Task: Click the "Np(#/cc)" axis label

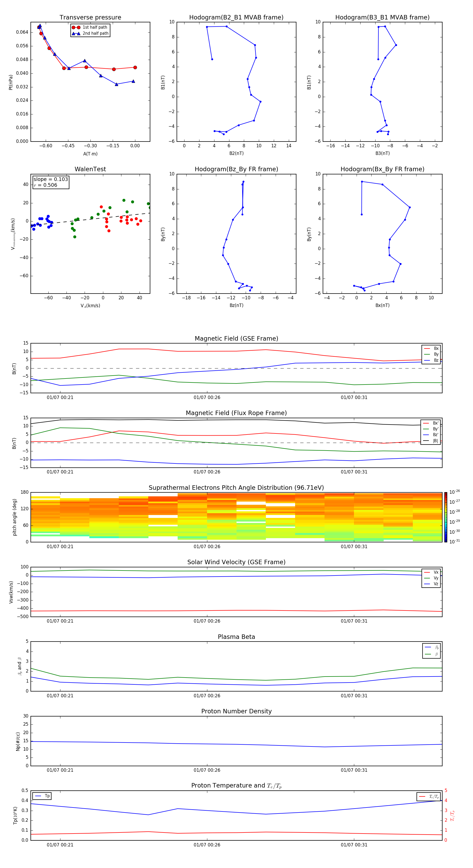Action: coord(18,741)
